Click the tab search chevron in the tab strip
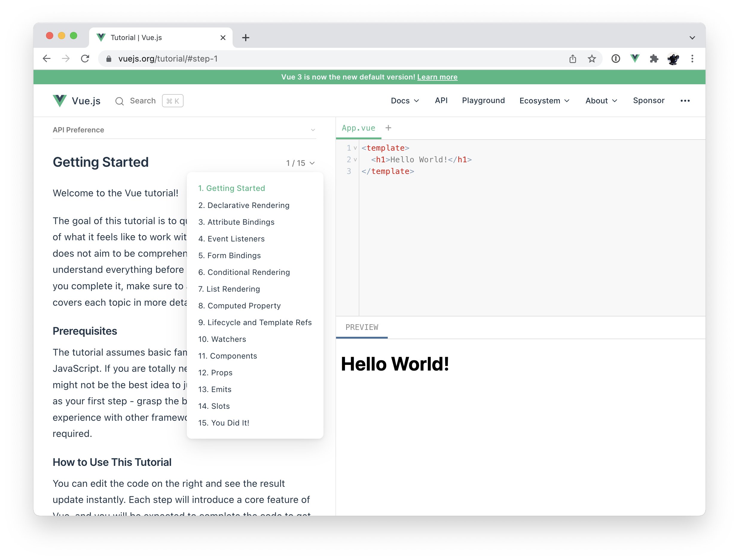Viewport: 739px width, 560px height. (692, 38)
